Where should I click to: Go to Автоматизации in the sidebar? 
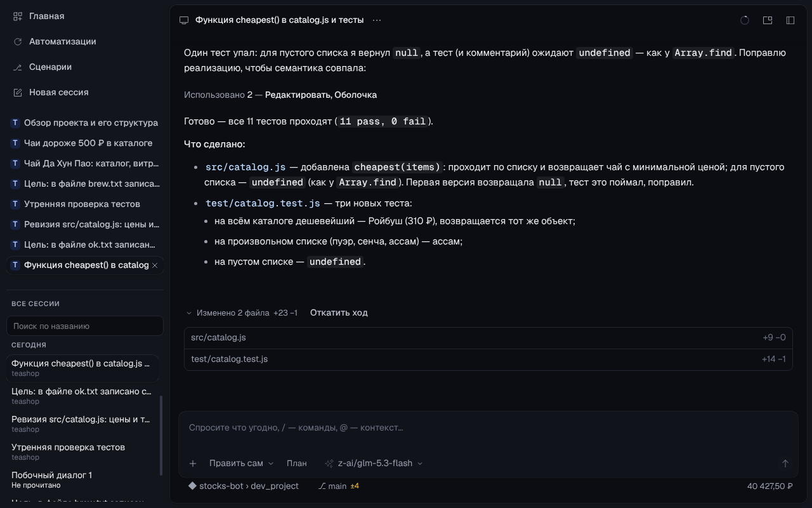tap(85, 41)
